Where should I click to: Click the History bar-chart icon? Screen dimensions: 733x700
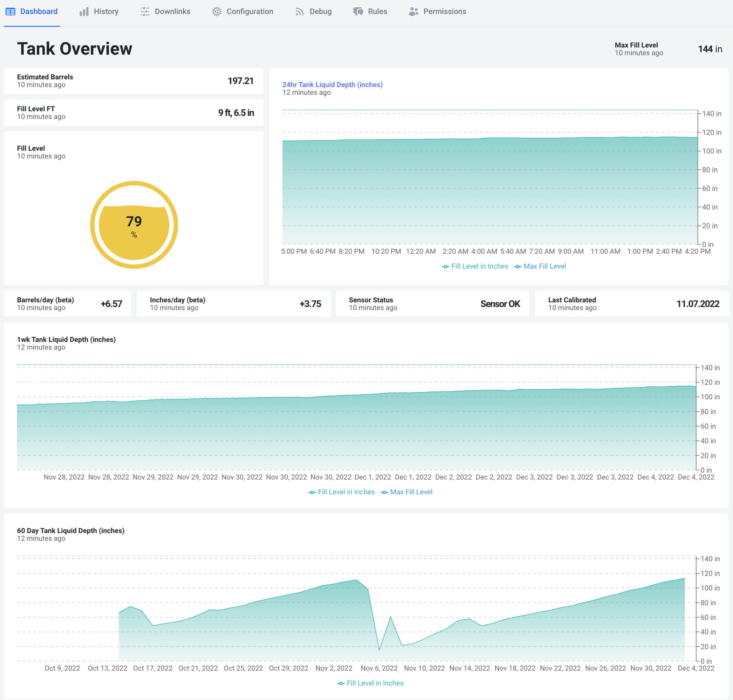click(x=84, y=12)
